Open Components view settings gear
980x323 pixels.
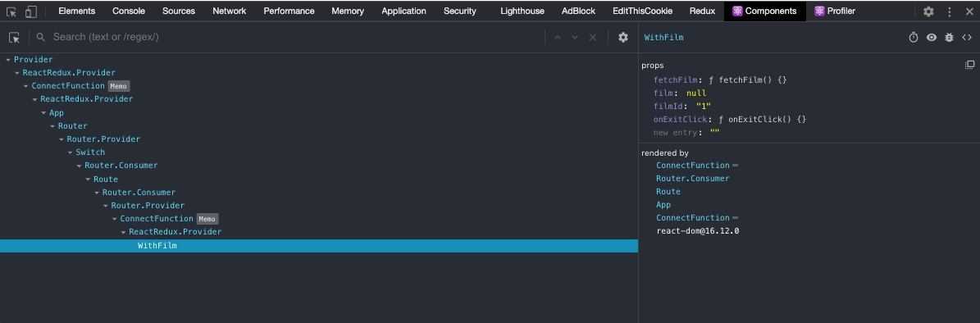623,38
